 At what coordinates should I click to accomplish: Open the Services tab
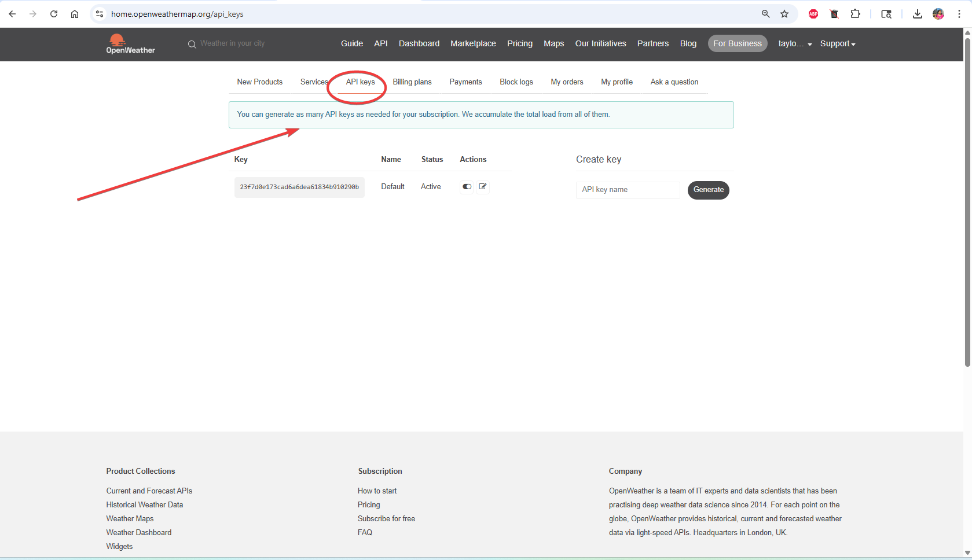314,82
